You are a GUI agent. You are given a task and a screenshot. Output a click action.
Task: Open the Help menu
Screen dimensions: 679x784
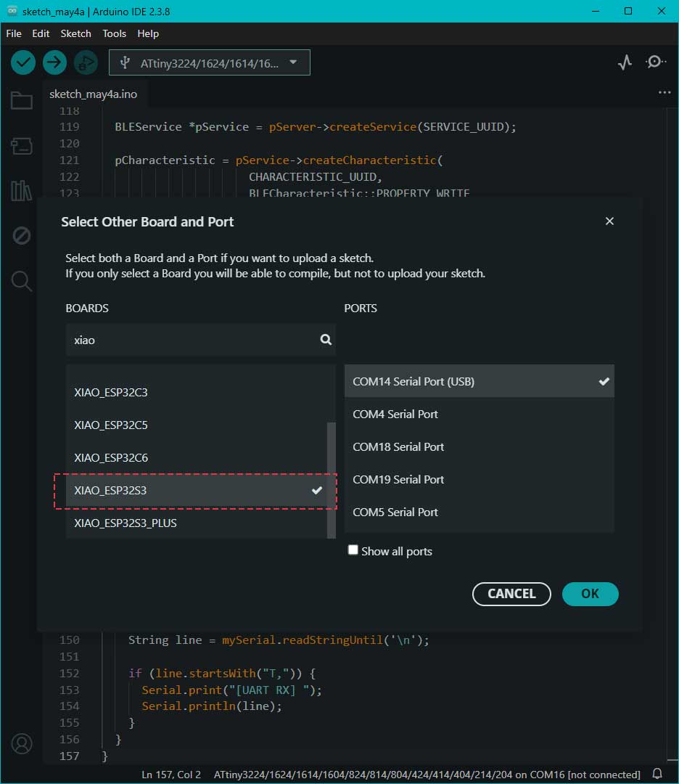point(148,33)
